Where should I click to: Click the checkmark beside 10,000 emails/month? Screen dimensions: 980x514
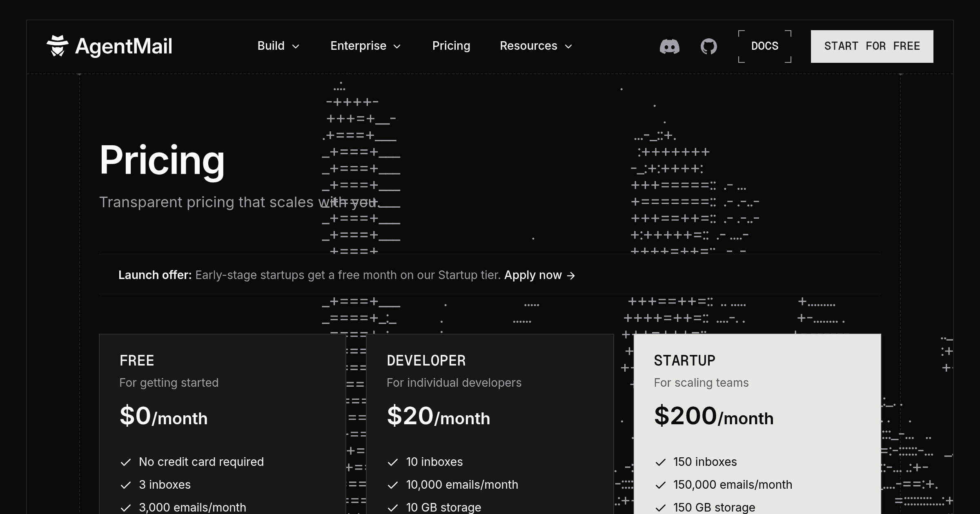[x=393, y=485]
